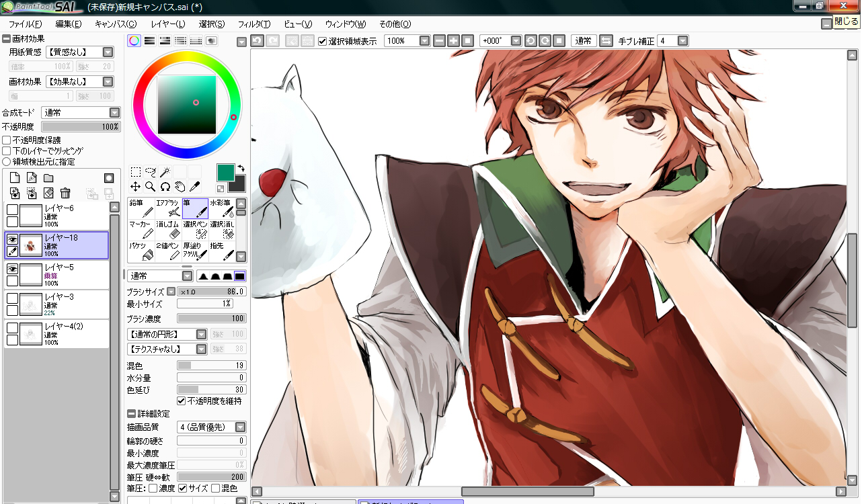862x504 pixels.
Task: Open 画材効果 effect dropdown
Action: [80, 81]
